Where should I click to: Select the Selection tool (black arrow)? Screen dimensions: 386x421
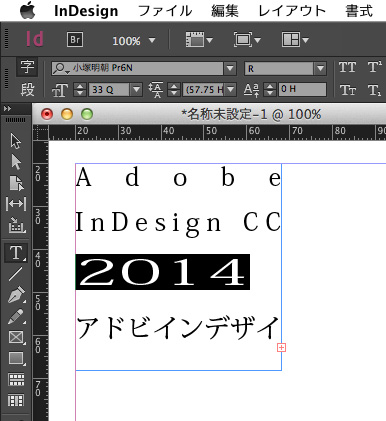(x=16, y=141)
